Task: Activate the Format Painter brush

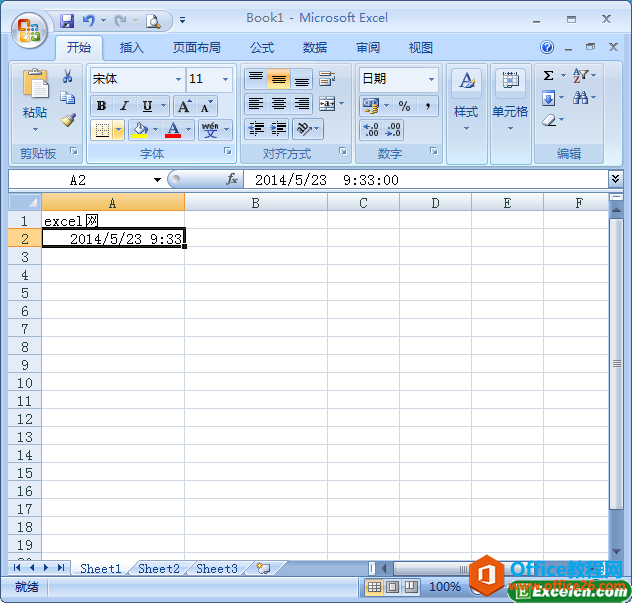Action: pos(67,120)
